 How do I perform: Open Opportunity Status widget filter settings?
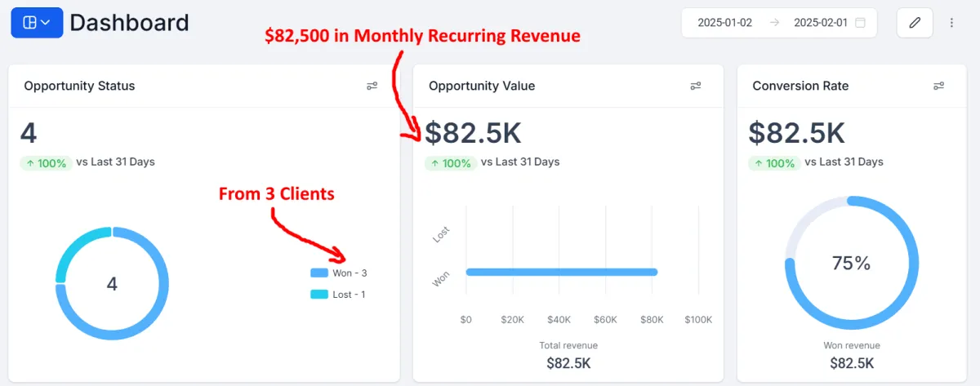(x=372, y=86)
